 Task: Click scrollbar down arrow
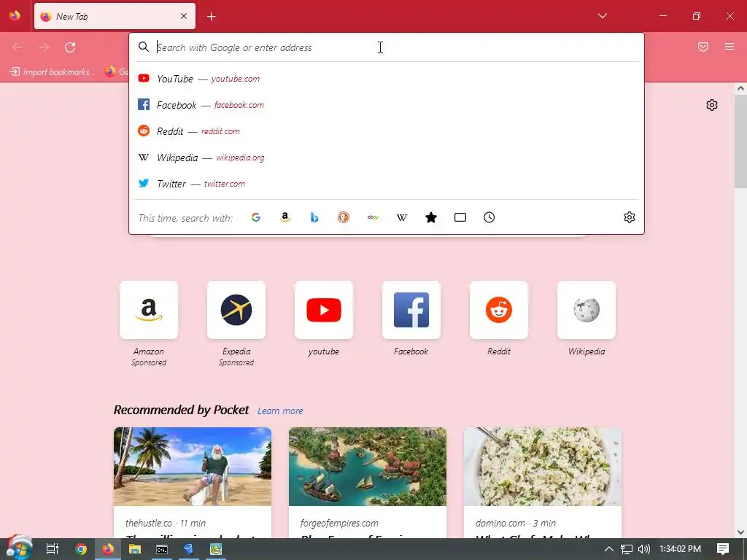740,532
